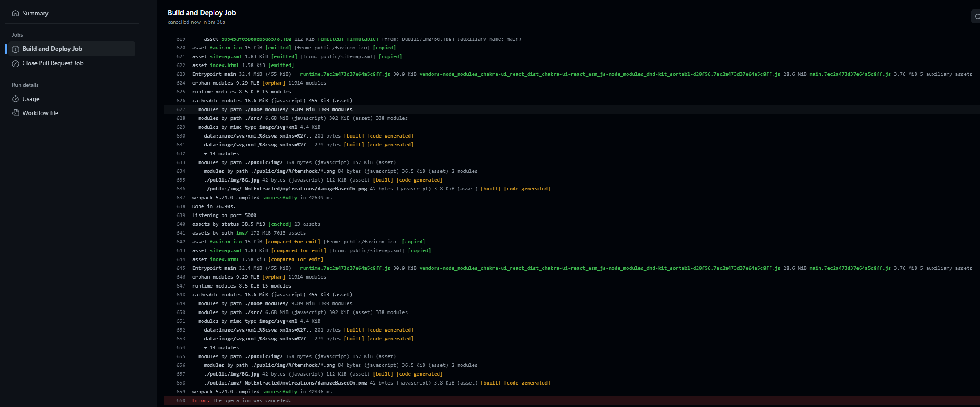Click line number 637 webpack compiled message
The height and width of the screenshot is (407, 980).
click(181, 198)
